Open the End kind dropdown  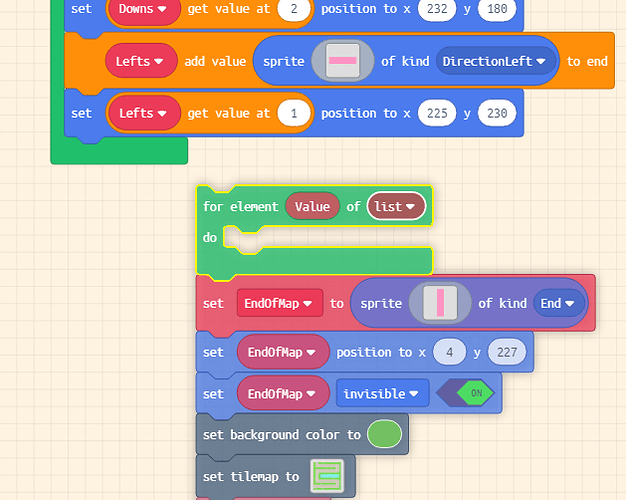click(x=558, y=303)
